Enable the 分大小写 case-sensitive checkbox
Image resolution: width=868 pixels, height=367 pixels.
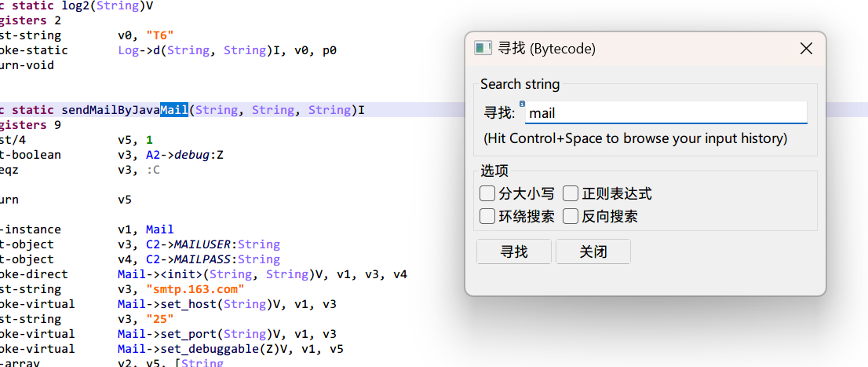click(x=487, y=193)
